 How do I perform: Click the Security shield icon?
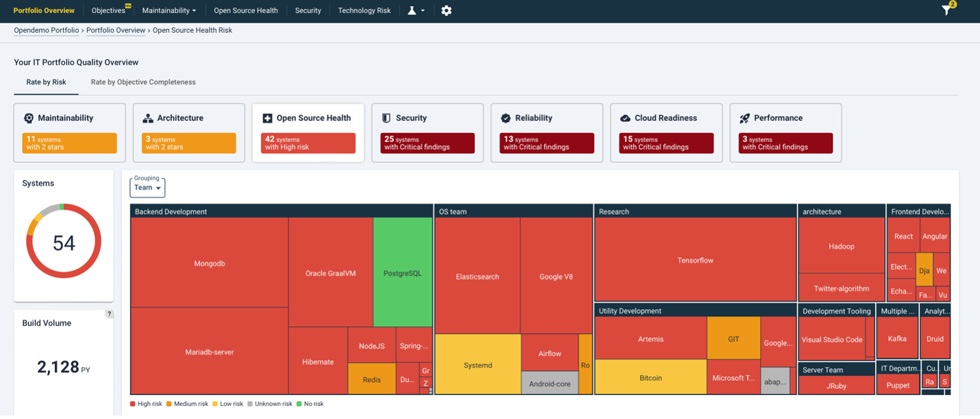(387, 118)
